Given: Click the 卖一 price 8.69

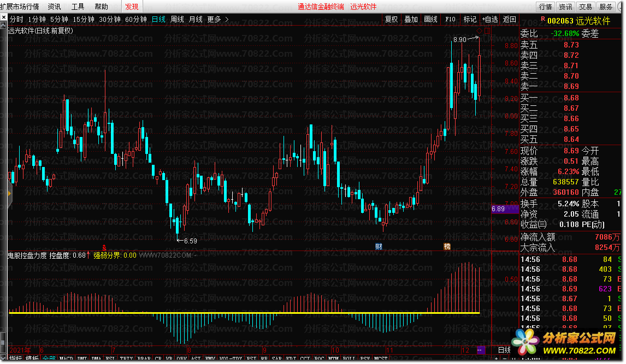Looking at the screenshot, I should pos(571,86).
